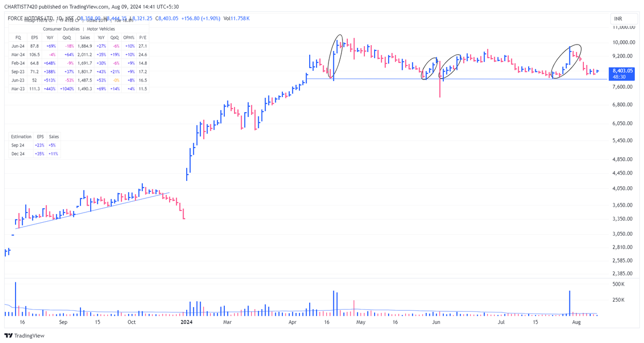The width and height of the screenshot is (644, 343).
Task: Click the P/E value 27.1
Action: point(143,46)
